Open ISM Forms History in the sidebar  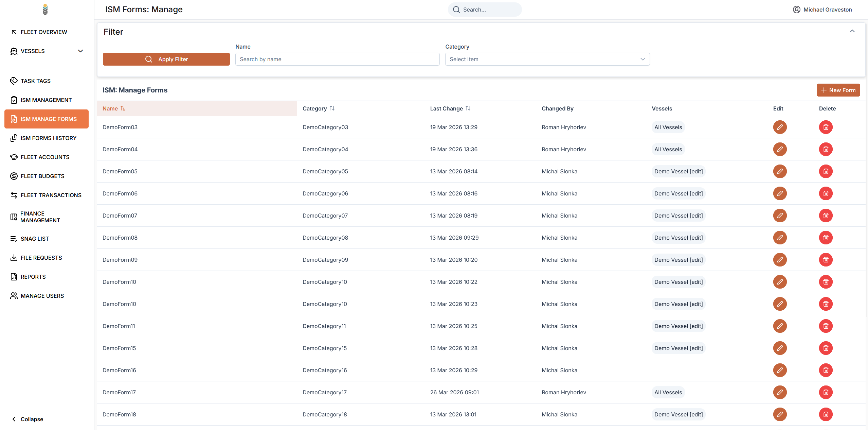pos(48,138)
